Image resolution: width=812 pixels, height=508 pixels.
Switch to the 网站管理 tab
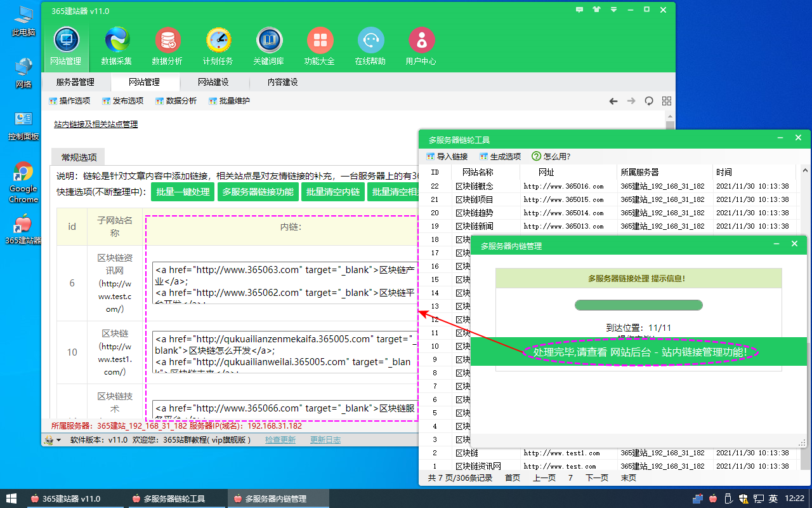[x=145, y=83]
